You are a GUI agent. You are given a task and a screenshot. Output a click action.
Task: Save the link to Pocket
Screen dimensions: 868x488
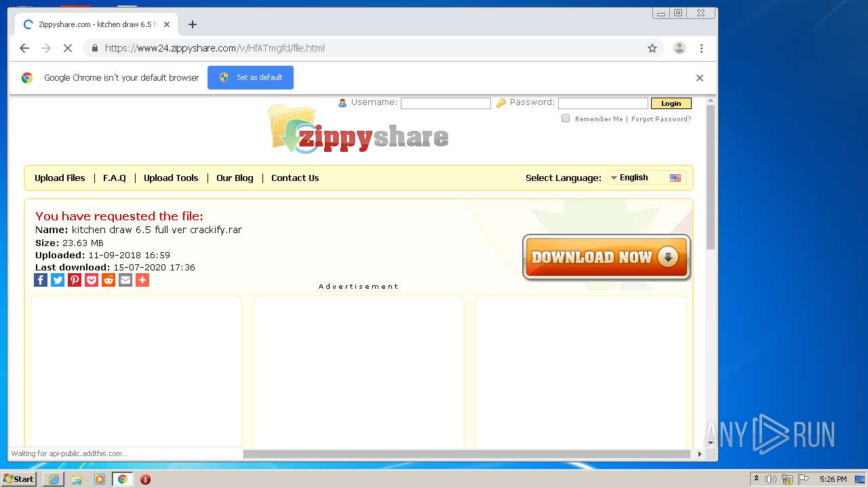(x=92, y=280)
